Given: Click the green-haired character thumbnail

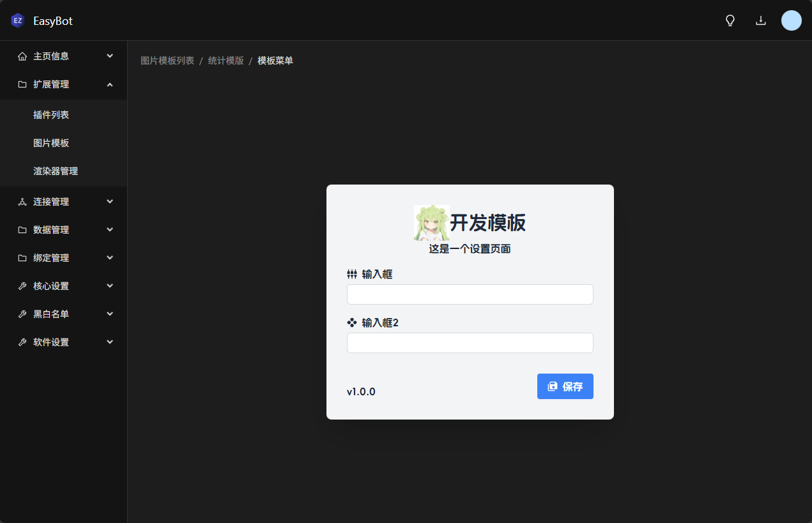Looking at the screenshot, I should click(x=431, y=223).
